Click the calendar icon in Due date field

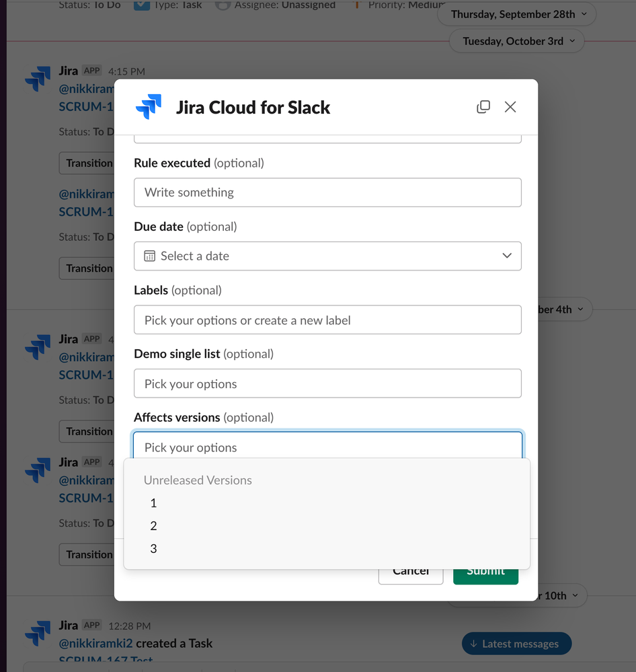(149, 256)
